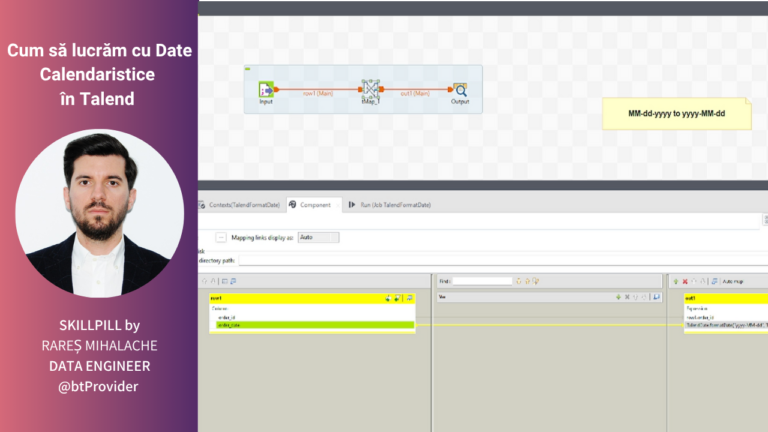Click second icon in row1 header
The image size is (768, 432).
[397, 298]
